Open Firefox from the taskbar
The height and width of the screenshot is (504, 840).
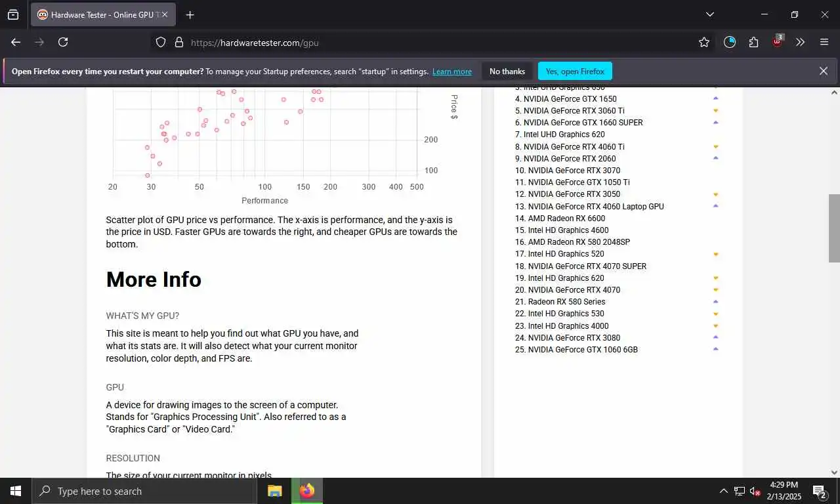click(307, 491)
